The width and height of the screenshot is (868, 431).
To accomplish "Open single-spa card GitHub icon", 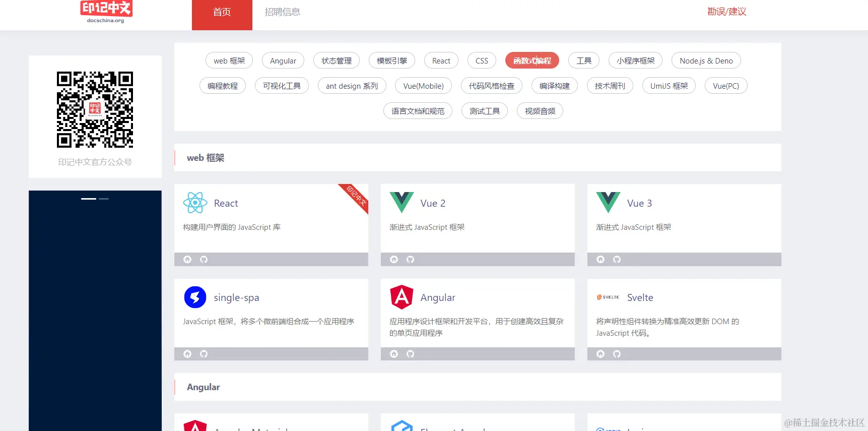I will click(204, 354).
